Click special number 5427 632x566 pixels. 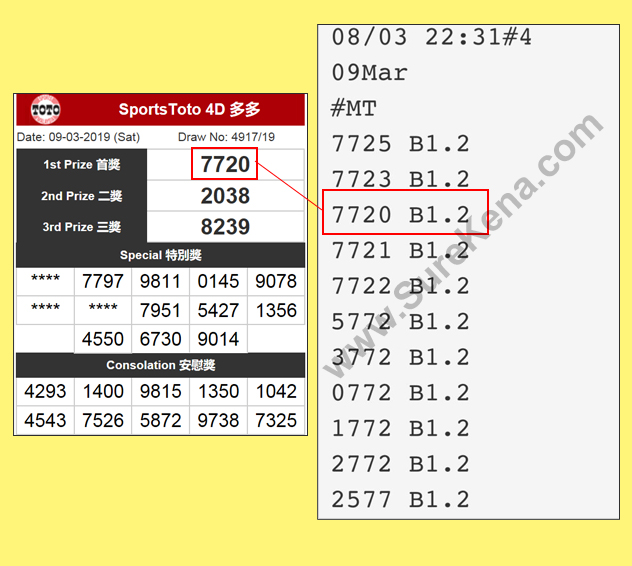click(x=218, y=310)
